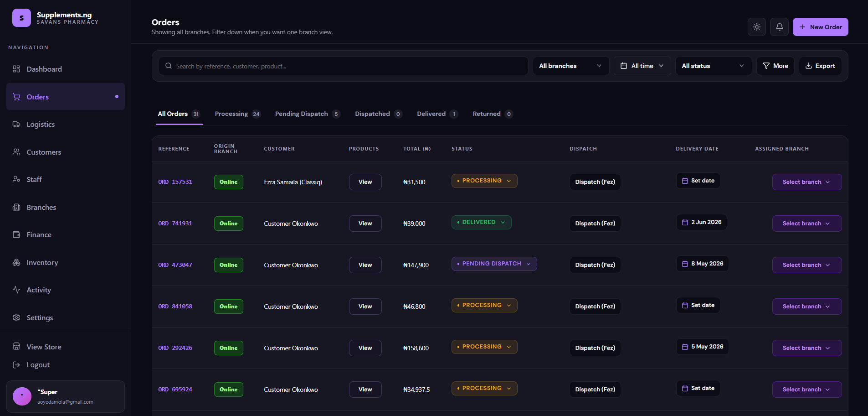Switch to All Orders tab
The width and height of the screenshot is (868, 416).
coord(179,114)
